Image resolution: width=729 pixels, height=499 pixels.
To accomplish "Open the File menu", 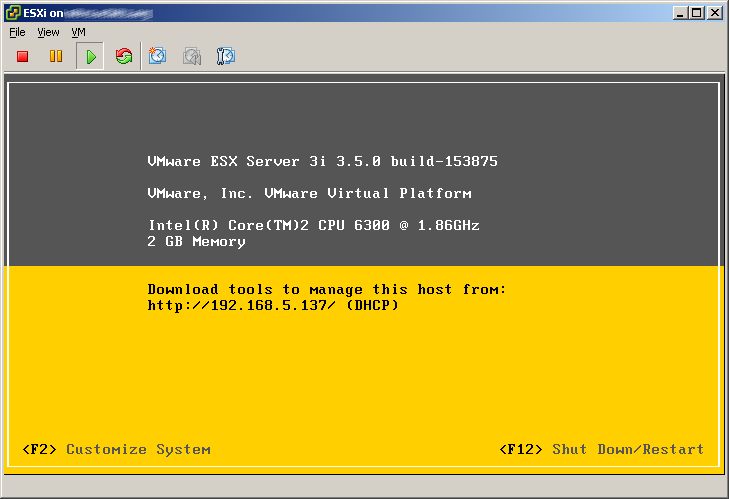I will pyautogui.click(x=17, y=32).
